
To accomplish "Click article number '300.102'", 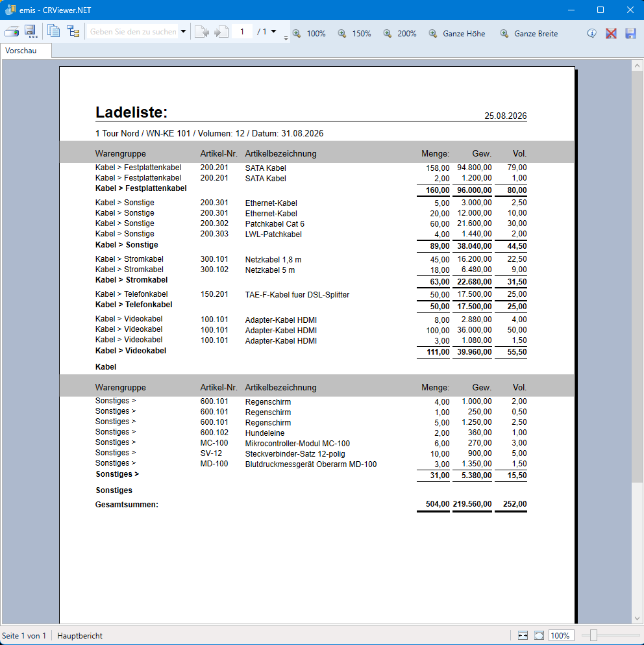I will pyautogui.click(x=214, y=270).
